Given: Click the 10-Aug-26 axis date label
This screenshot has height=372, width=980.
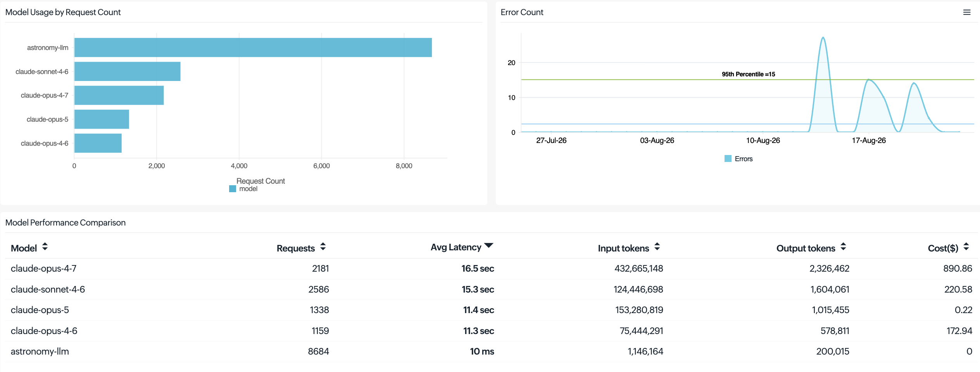Looking at the screenshot, I should pos(763,140).
